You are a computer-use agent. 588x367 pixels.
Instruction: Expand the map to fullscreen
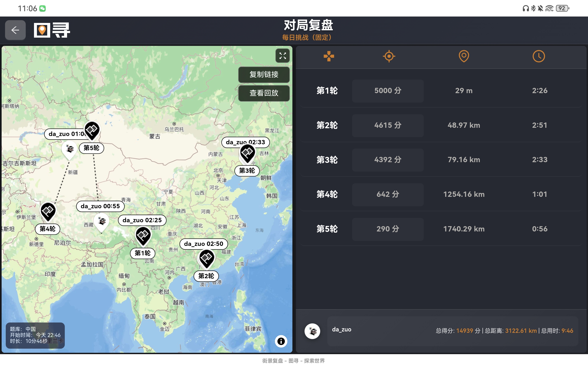pyautogui.click(x=282, y=56)
